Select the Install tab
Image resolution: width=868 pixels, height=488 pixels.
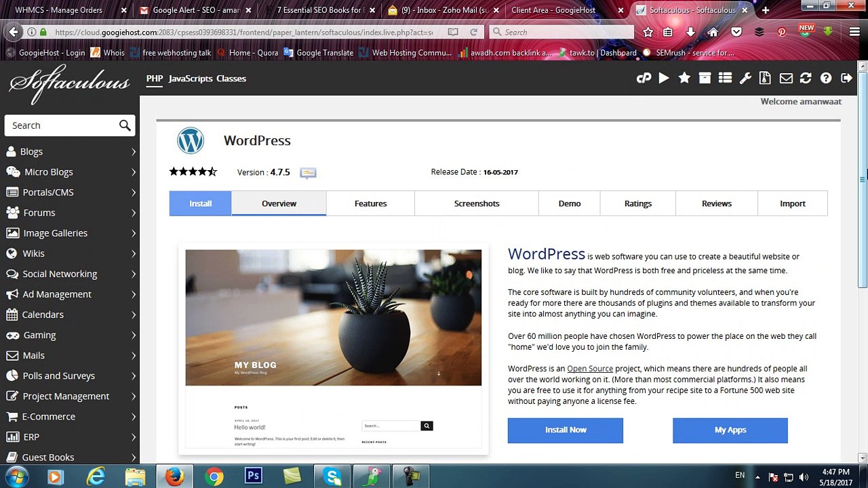pos(200,203)
